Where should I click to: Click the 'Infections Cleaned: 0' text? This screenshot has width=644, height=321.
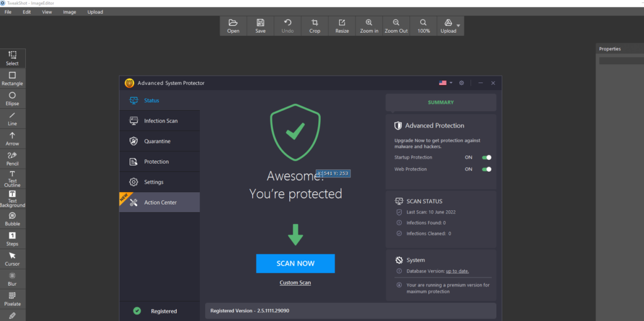point(429,234)
